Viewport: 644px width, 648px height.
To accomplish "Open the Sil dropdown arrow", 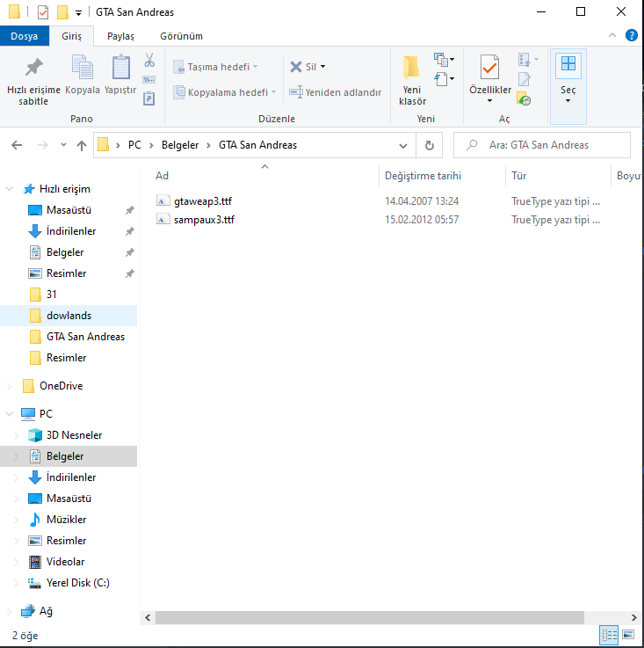I will [323, 67].
